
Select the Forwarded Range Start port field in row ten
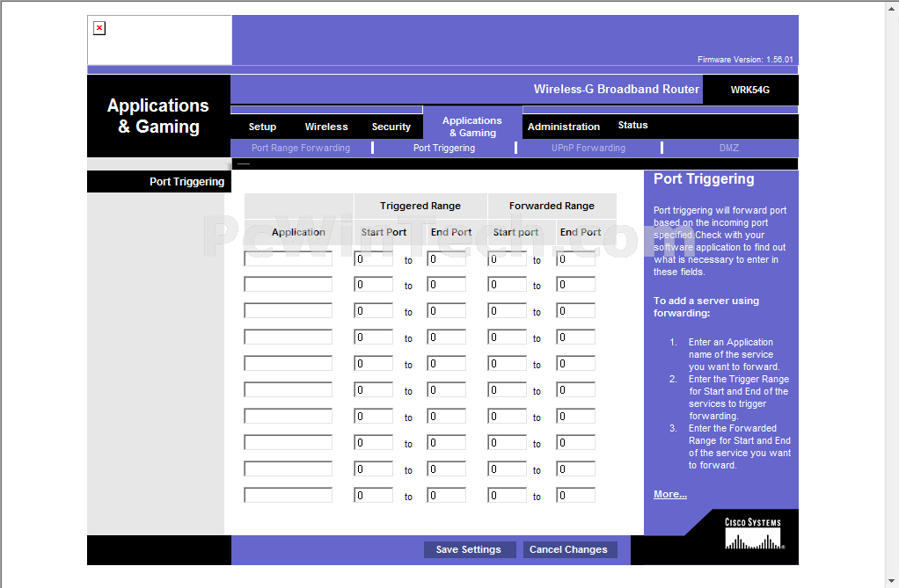[x=507, y=496]
